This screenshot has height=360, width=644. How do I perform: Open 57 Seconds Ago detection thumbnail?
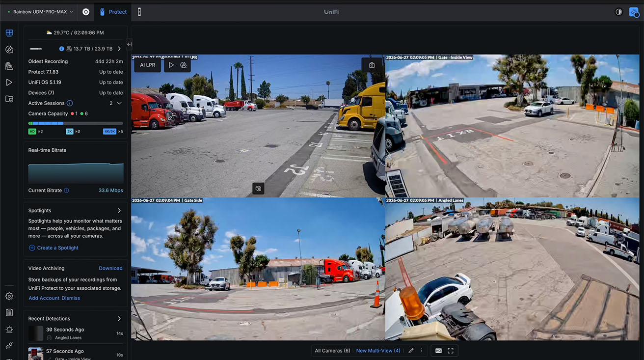pos(35,353)
